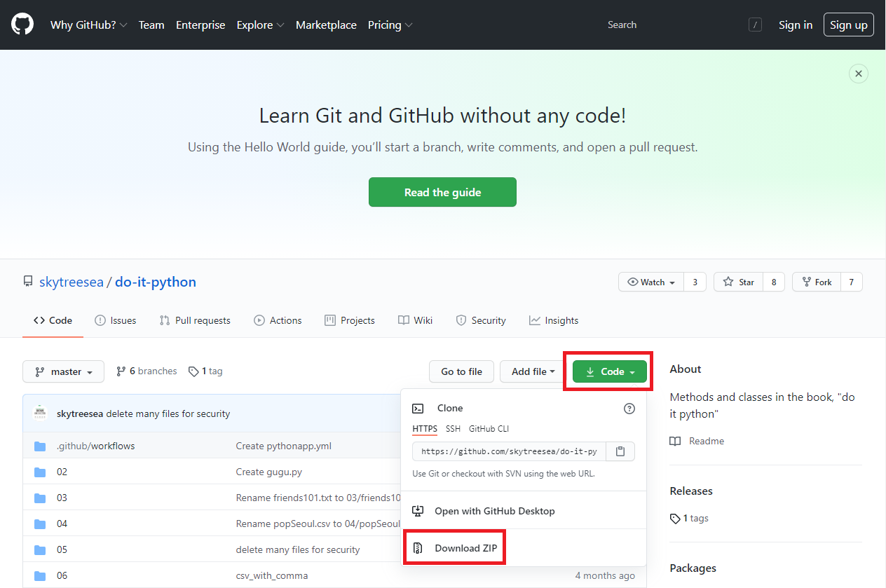Open Marketplace in top navigation
The image size is (886, 588).
point(326,25)
